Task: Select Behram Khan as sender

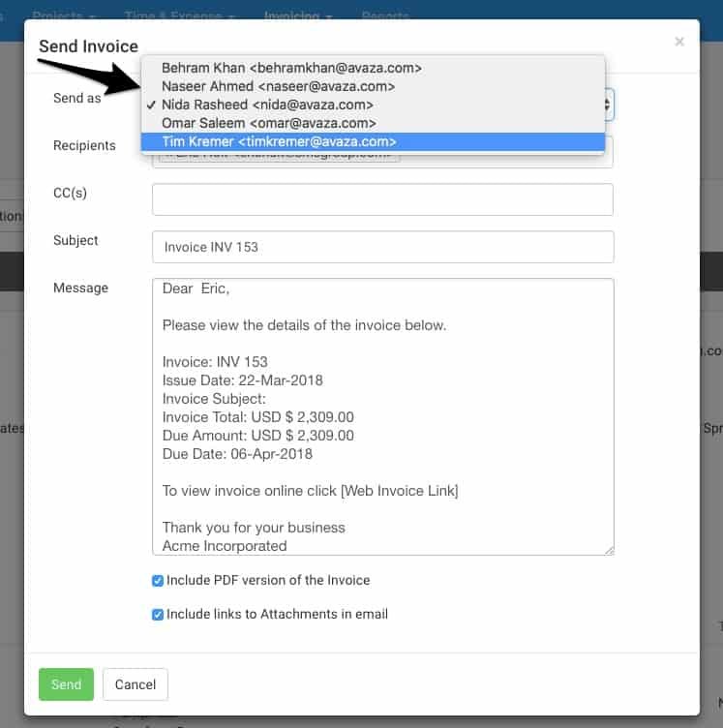Action: [x=291, y=68]
